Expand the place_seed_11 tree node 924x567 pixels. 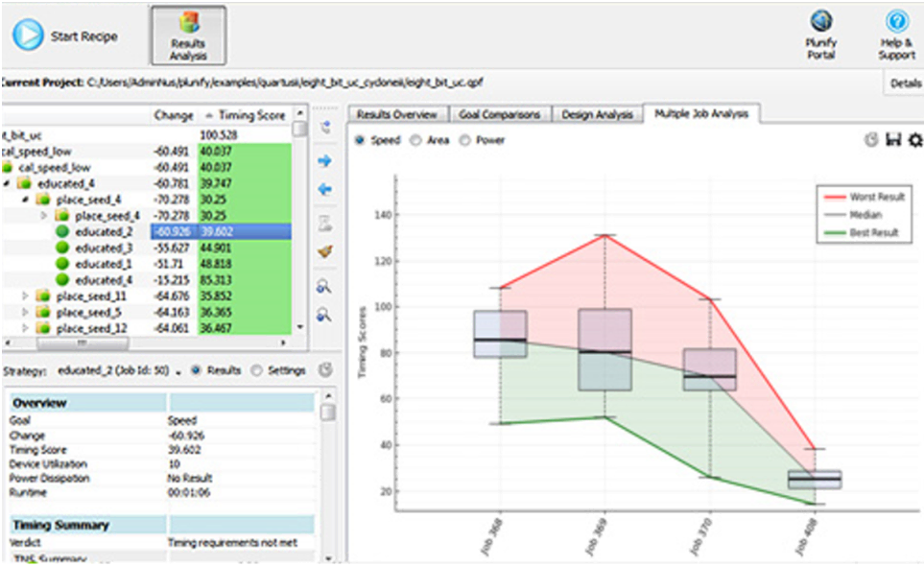click(x=26, y=296)
